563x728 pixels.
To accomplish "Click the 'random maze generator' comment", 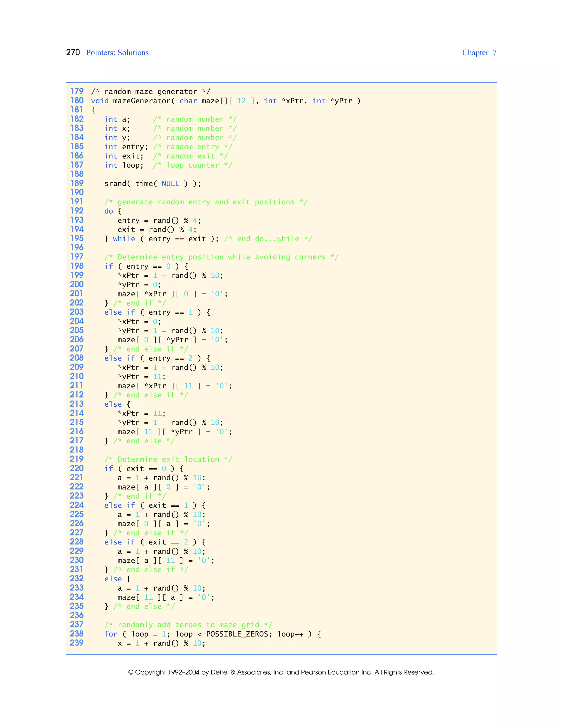I will (150, 92).
